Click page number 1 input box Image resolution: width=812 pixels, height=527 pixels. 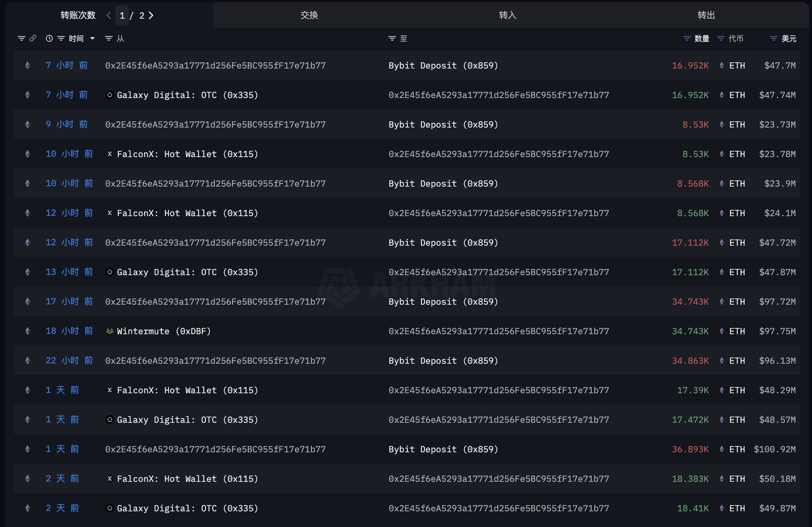(122, 15)
